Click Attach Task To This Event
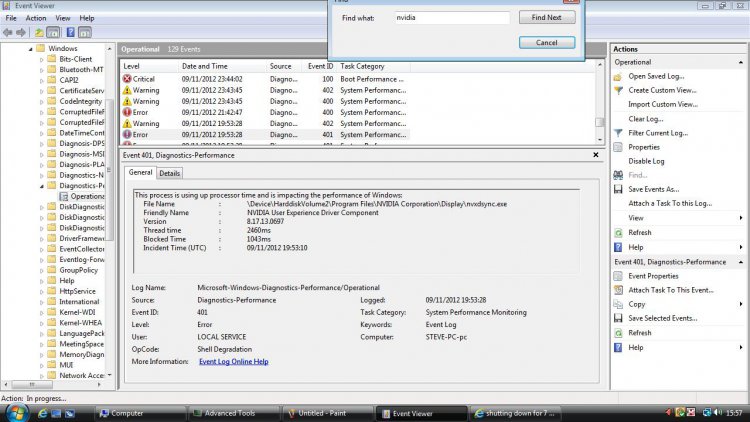The image size is (750, 422). tap(671, 290)
